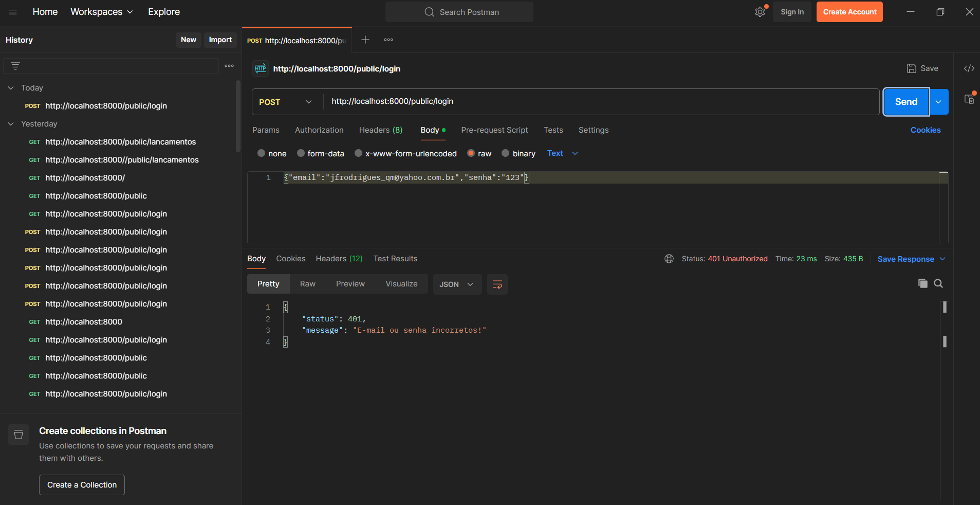The width and height of the screenshot is (980, 505).
Task: Open the tab options ellipsis
Action: point(389,40)
